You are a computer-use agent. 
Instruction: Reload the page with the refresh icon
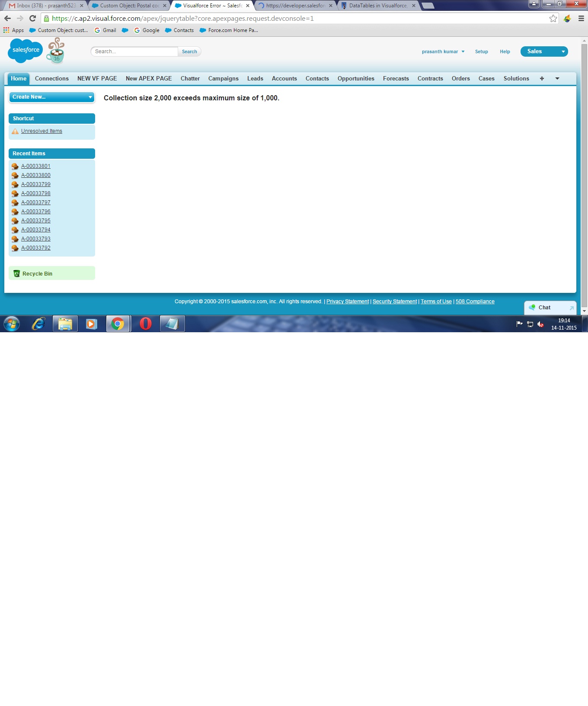[x=32, y=18]
